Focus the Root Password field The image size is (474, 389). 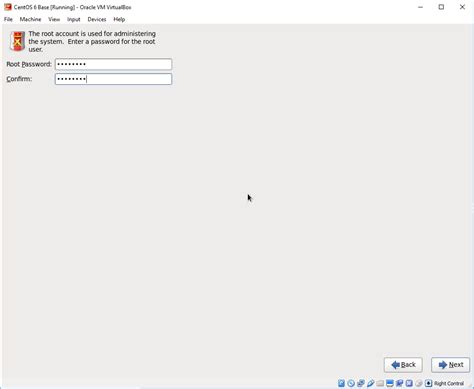pos(113,64)
